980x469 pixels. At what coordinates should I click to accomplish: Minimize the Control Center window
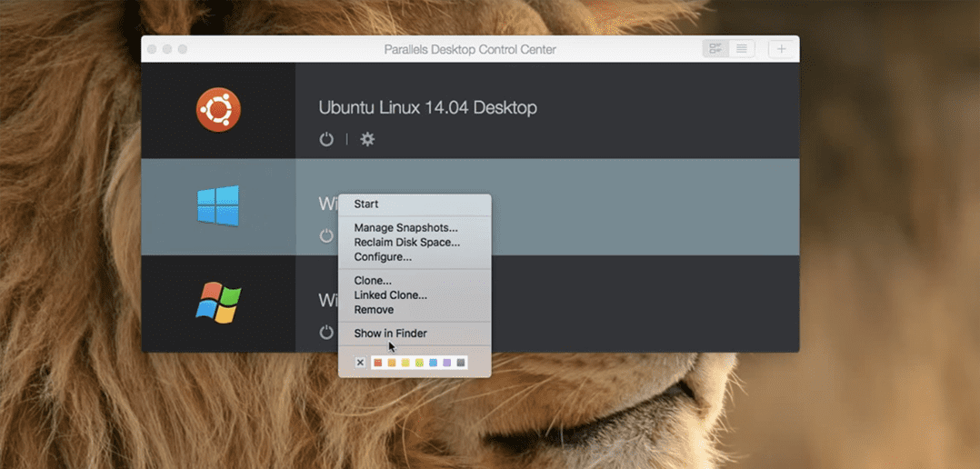(167, 49)
